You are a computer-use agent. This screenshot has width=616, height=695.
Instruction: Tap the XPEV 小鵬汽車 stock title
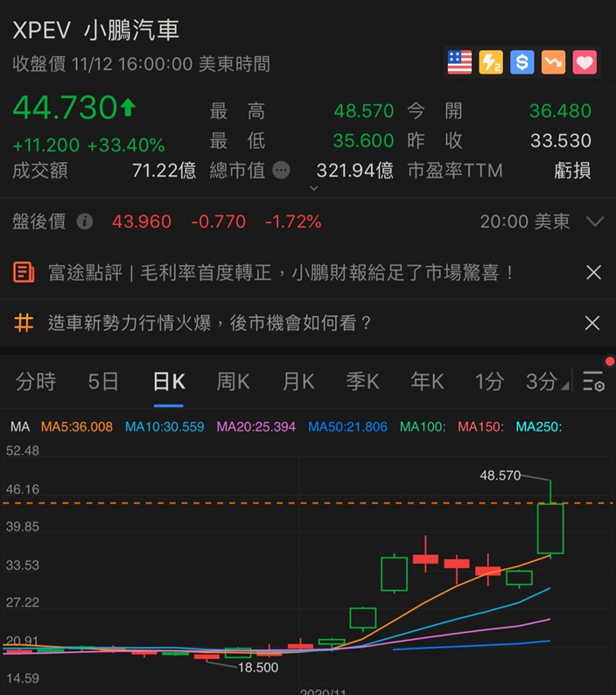95,30
